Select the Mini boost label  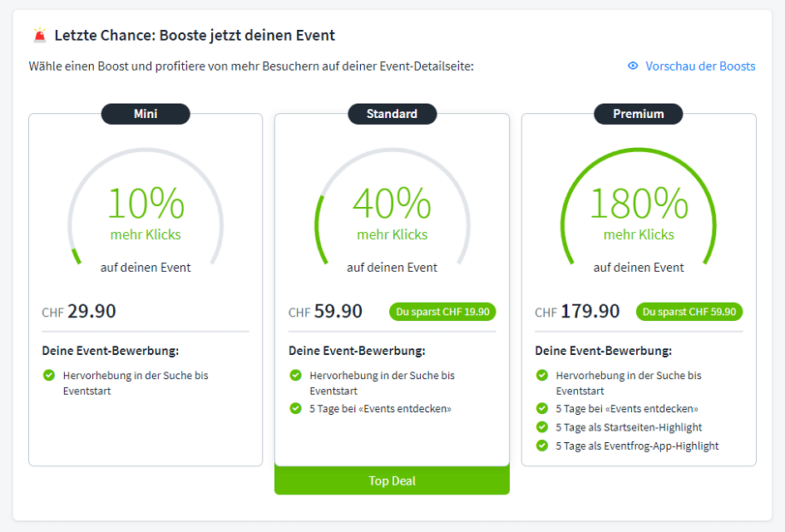[146, 114]
